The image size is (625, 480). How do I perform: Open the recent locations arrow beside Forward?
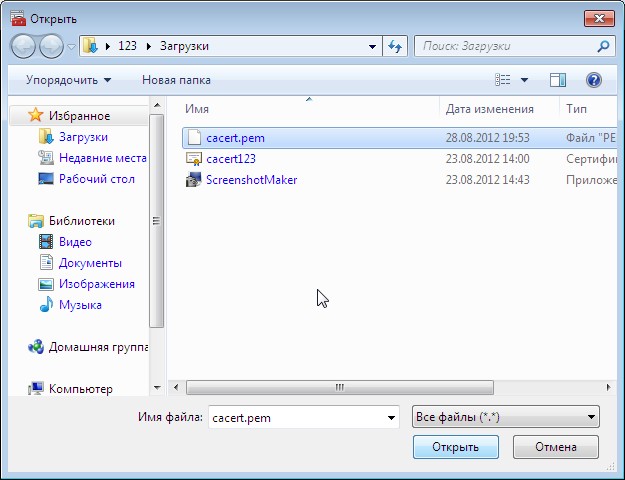[71, 47]
